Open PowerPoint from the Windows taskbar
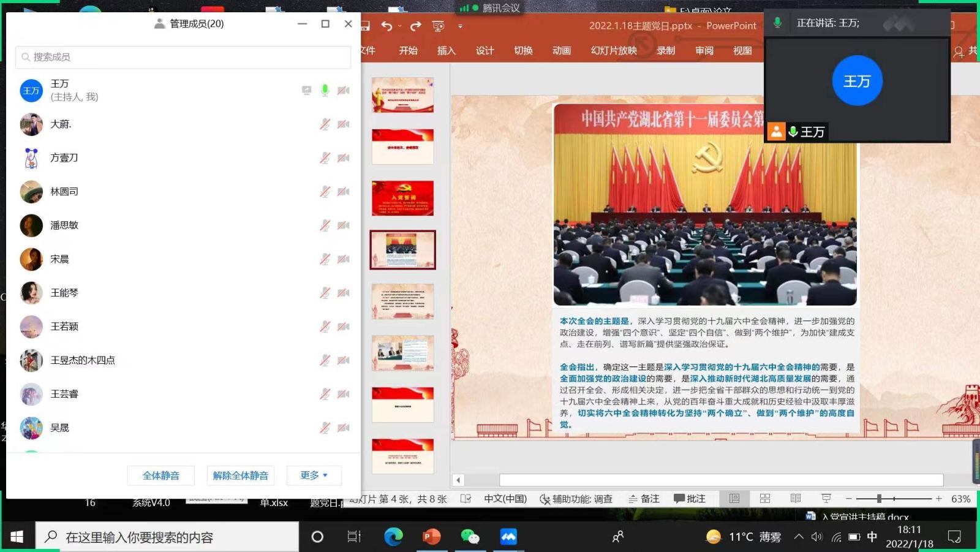Image resolution: width=980 pixels, height=552 pixels. click(x=432, y=537)
